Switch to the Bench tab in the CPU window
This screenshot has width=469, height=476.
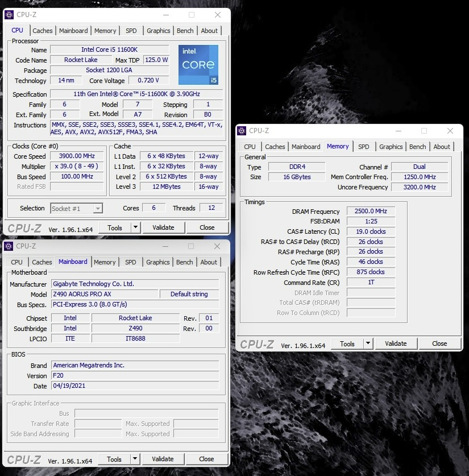click(185, 31)
